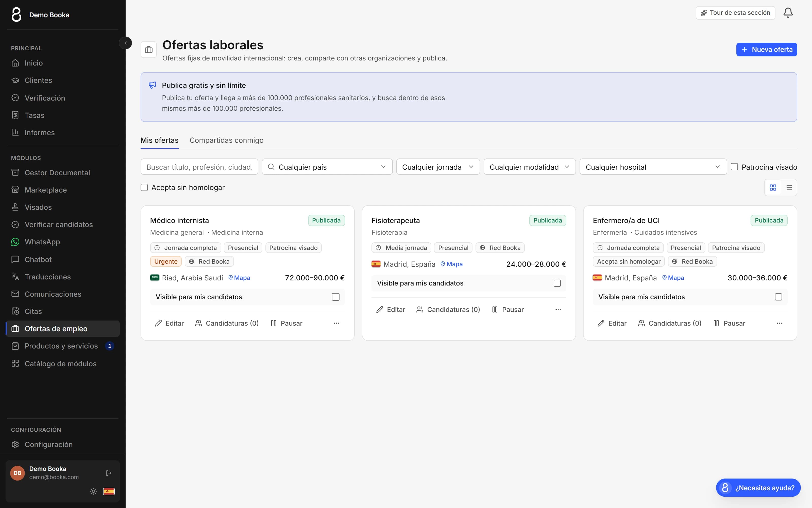Switch to grid view layout

pyautogui.click(x=773, y=187)
